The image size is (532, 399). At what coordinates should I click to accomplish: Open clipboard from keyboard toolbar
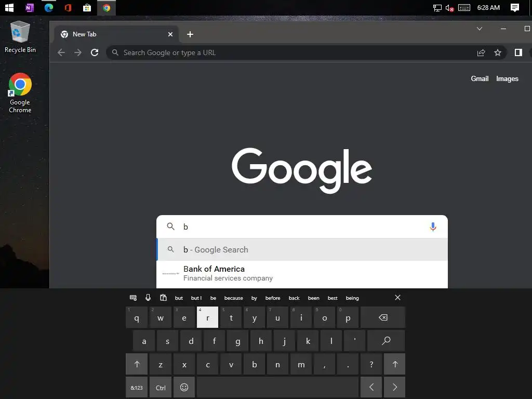click(x=163, y=298)
